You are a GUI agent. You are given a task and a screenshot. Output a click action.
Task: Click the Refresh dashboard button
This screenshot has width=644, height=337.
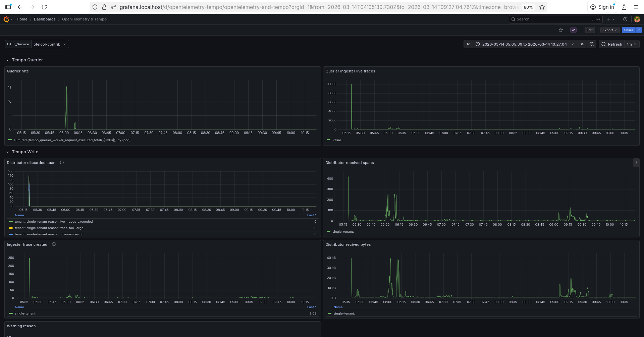tap(612, 44)
